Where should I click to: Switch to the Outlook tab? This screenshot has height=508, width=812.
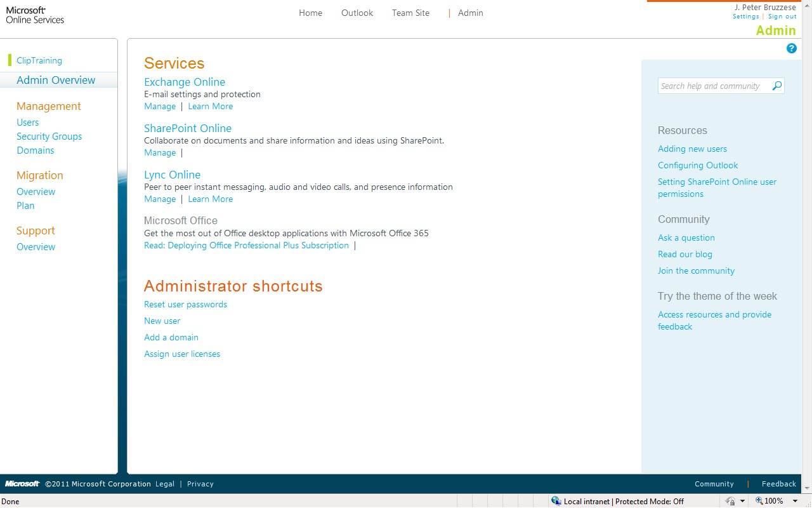[x=357, y=13]
